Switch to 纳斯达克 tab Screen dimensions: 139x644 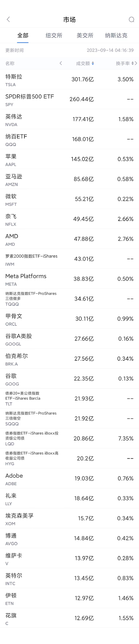(x=116, y=35)
